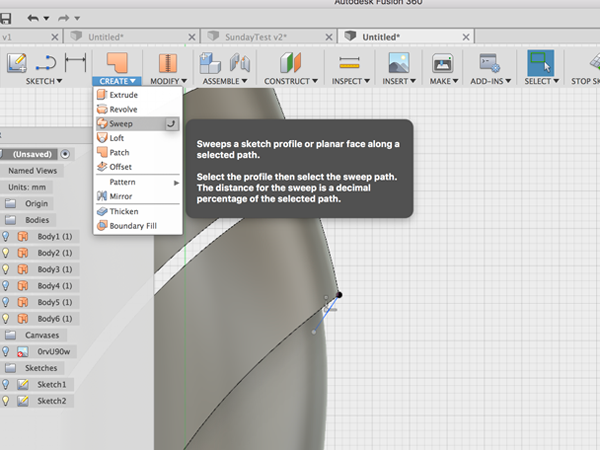
Task: Click the Make 3D print icon
Action: tap(443, 62)
